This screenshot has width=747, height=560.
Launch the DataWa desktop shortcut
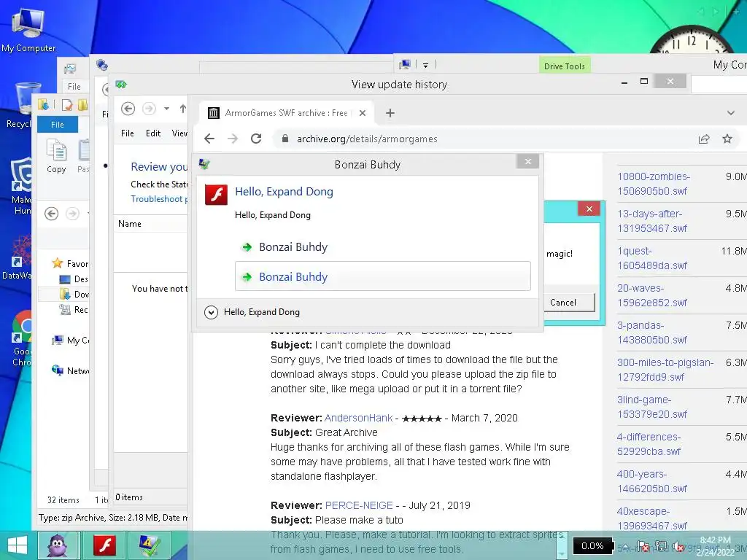click(18, 257)
